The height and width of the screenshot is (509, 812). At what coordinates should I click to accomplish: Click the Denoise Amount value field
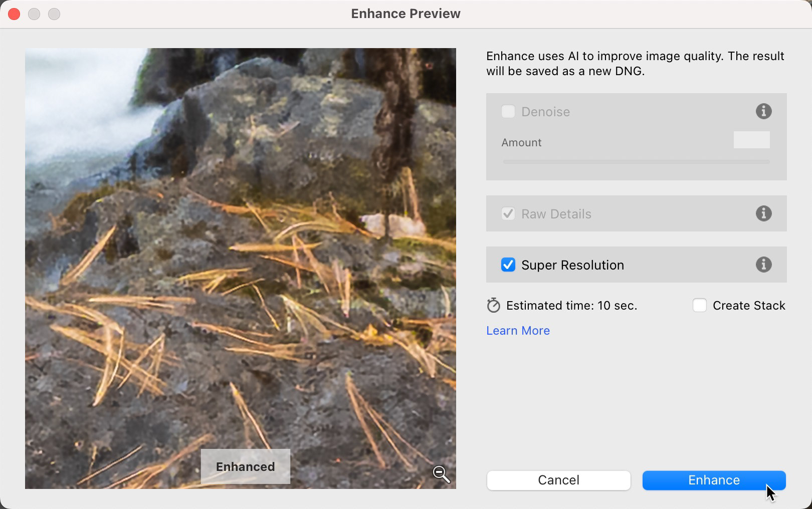(751, 140)
